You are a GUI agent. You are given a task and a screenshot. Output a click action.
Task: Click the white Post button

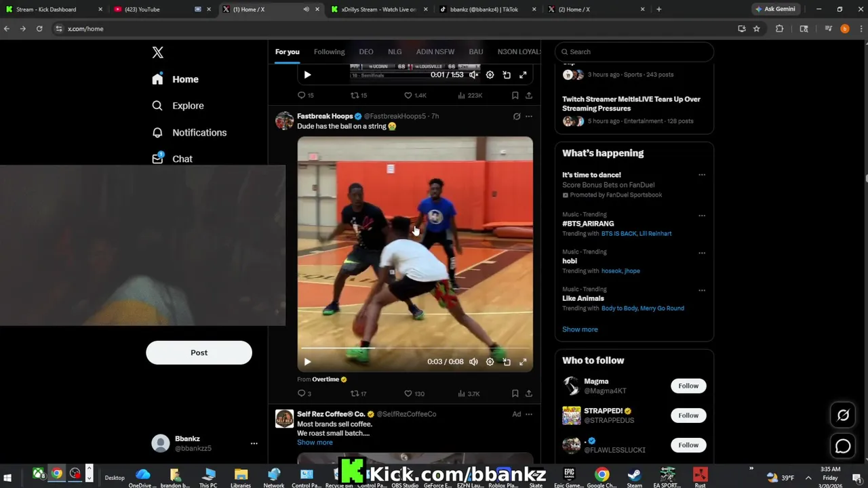[199, 352]
